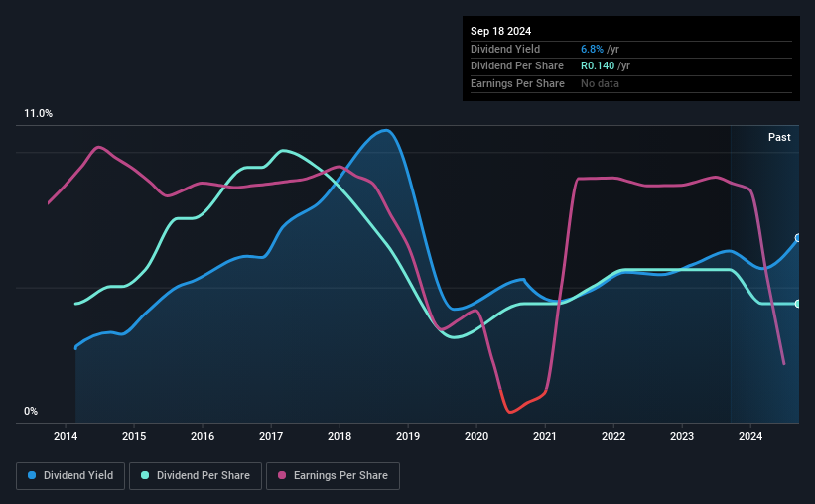815x504 pixels.
Task: Toggle the Earnings Per Share legend button
Action: (x=333, y=476)
